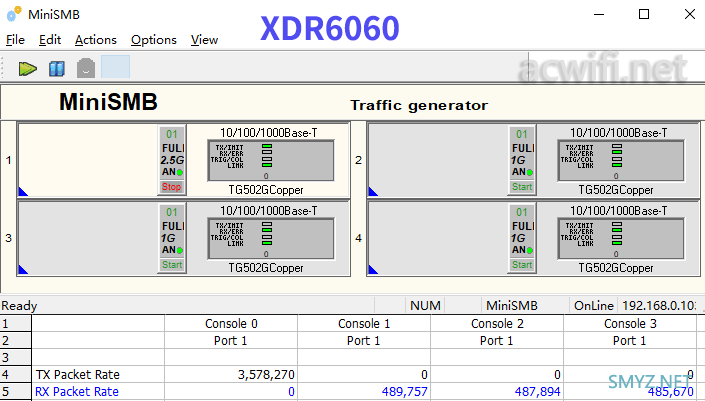Select the TX Packet Rate row label
Screen dimensions: 705x401
[x=78, y=374]
